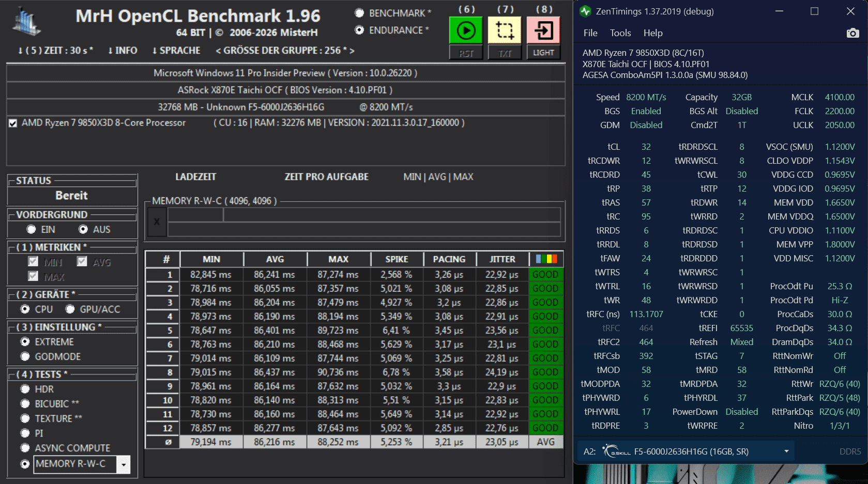
Task: Click the 82,845 ms minimum value
Action: coord(211,274)
